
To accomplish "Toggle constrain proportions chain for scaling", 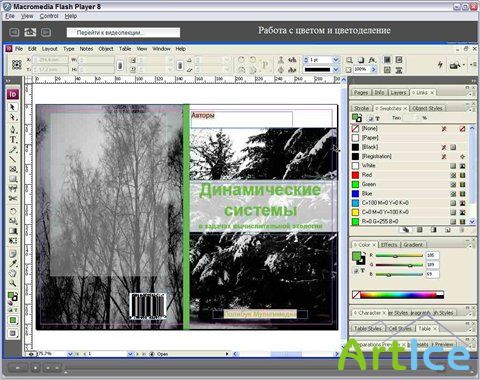I will (179, 65).
